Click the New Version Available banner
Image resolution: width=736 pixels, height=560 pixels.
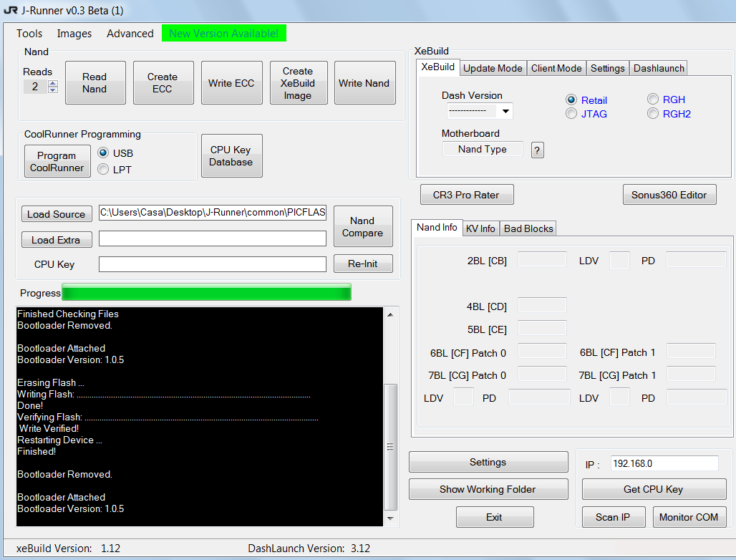pos(224,34)
